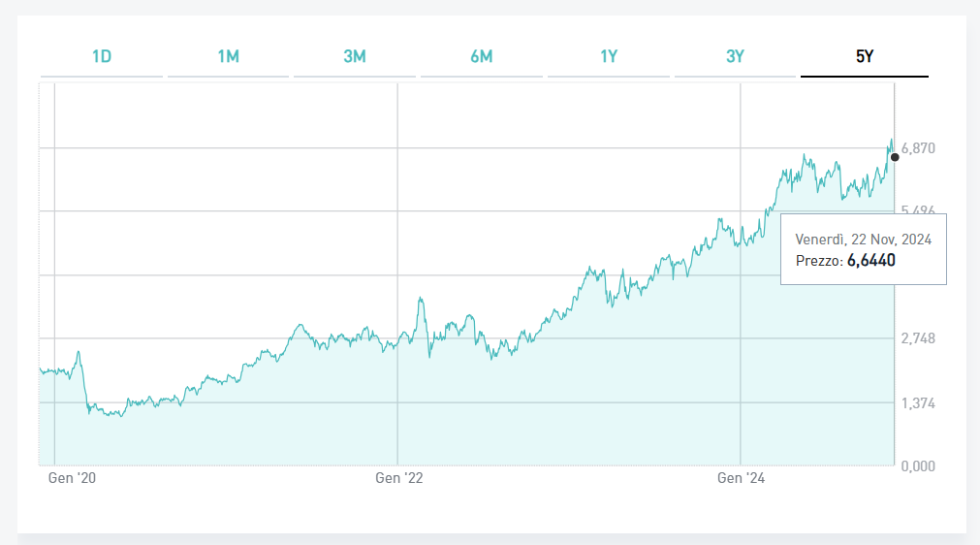This screenshot has width=980, height=545.
Task: Click the tooltip price value 6,6440
Action: pyautogui.click(x=870, y=260)
